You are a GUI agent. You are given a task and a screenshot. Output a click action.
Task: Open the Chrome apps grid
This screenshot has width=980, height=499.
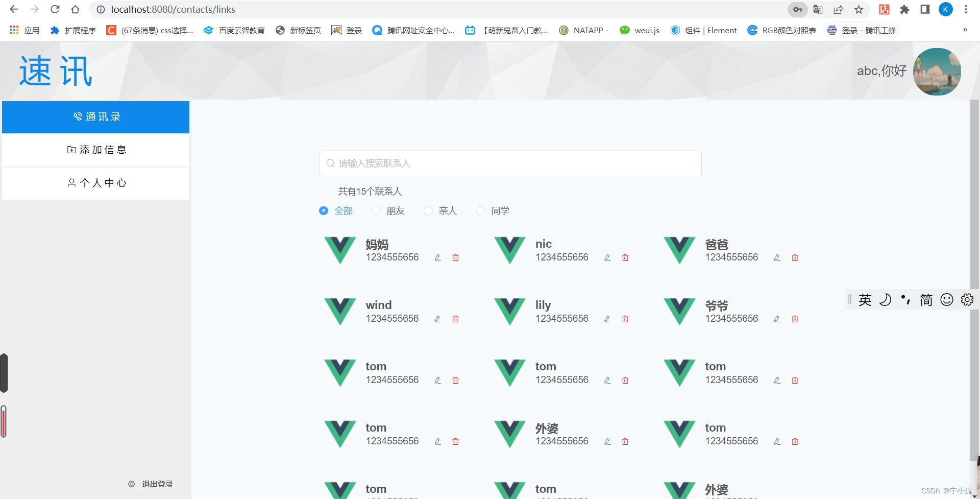[x=14, y=30]
